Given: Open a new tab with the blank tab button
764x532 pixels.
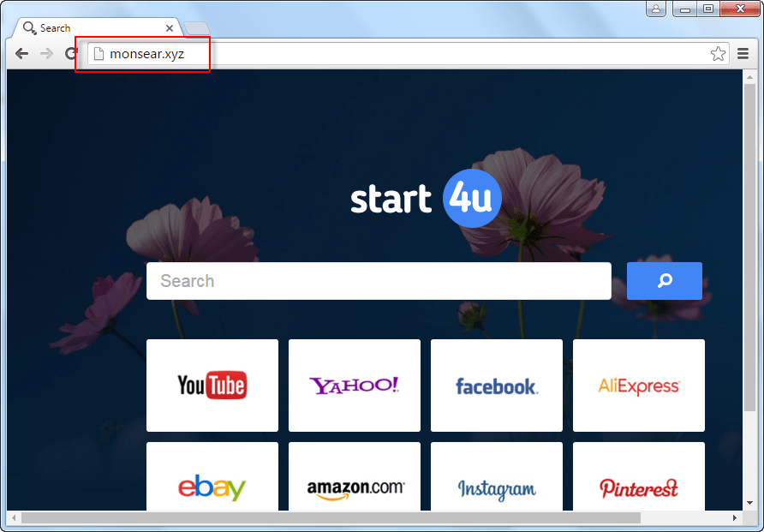Looking at the screenshot, I should point(197,29).
